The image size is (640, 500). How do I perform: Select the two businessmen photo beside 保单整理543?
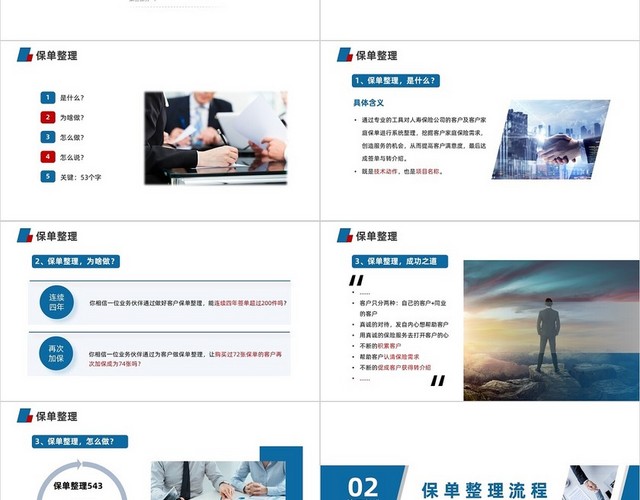tap(218, 480)
